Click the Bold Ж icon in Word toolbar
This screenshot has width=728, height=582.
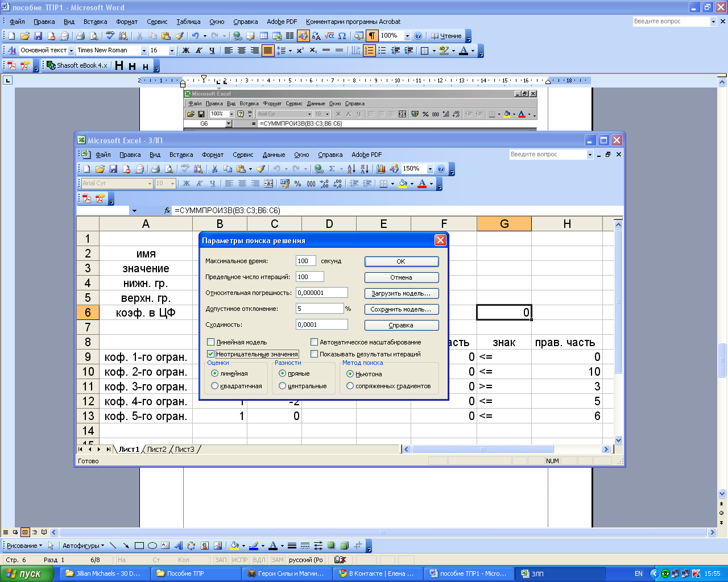pyautogui.click(x=185, y=51)
